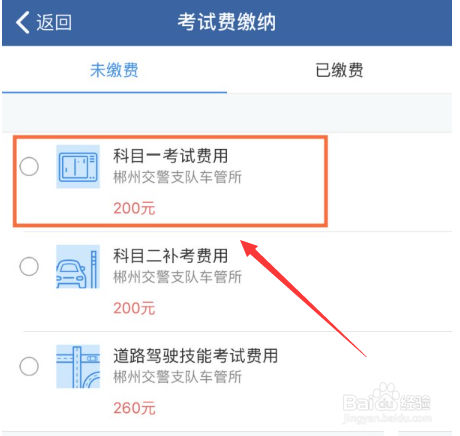Click the 科目一 computer exam icon
This screenshot has width=460, height=436.
point(78,166)
